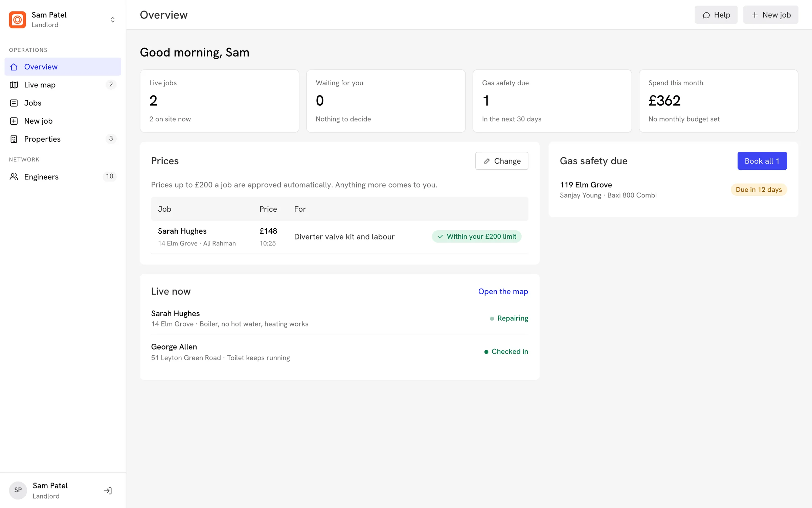Open the Waiting for you stat card
Image resolution: width=812 pixels, height=508 pixels.
point(386,101)
